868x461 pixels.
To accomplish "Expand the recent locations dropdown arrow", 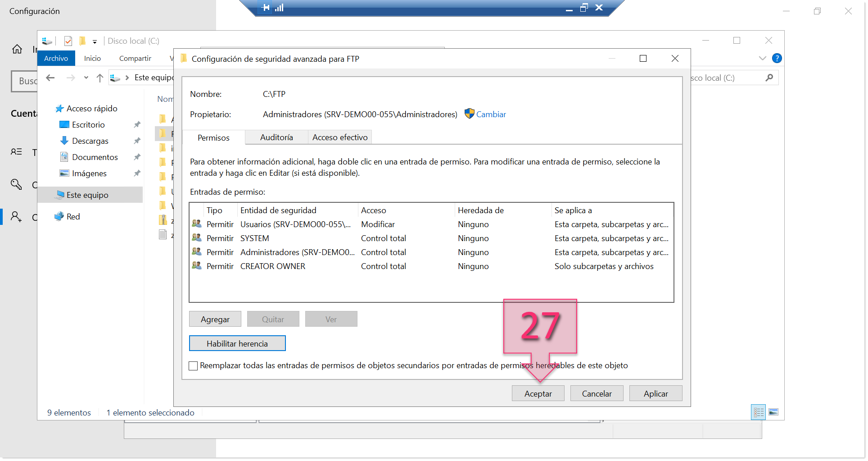I will click(x=86, y=78).
